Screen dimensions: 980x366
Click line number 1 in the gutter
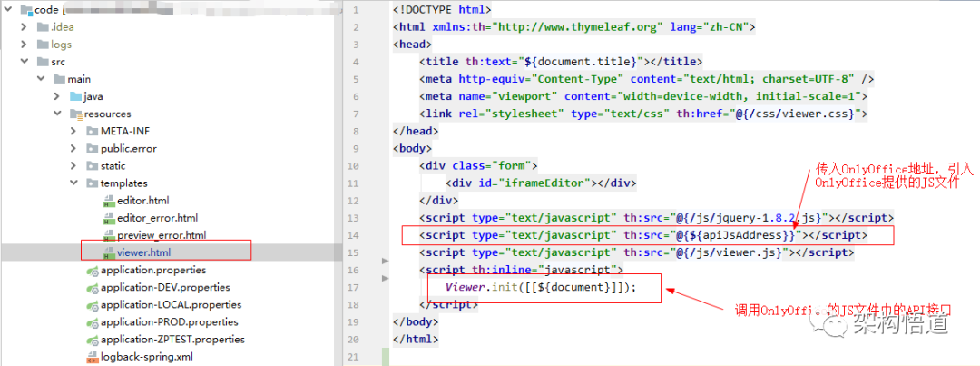pyautogui.click(x=356, y=10)
